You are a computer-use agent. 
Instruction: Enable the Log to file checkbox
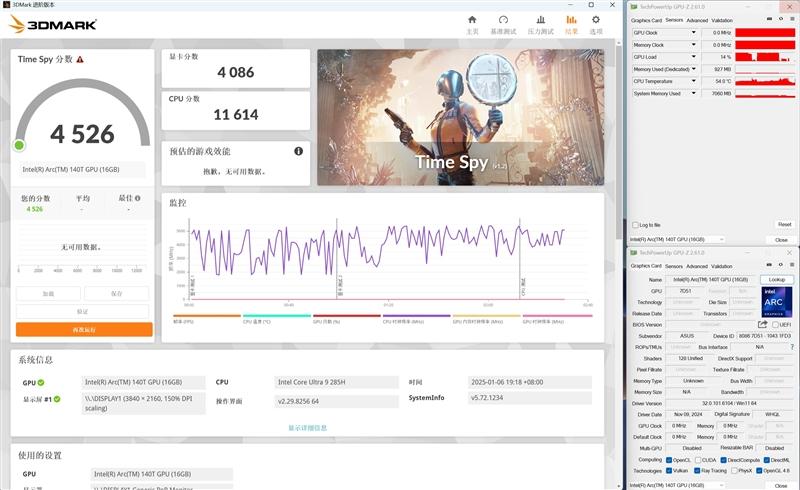point(634,225)
